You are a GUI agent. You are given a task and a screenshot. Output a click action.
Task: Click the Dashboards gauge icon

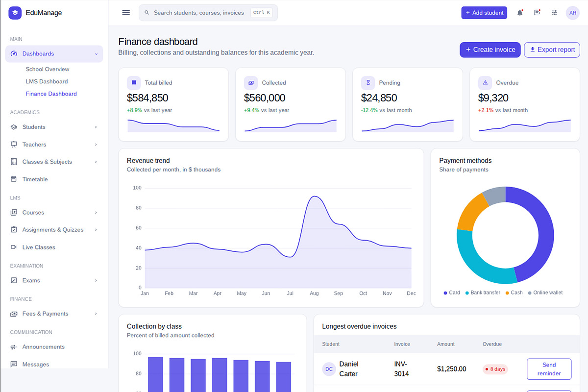point(14,54)
